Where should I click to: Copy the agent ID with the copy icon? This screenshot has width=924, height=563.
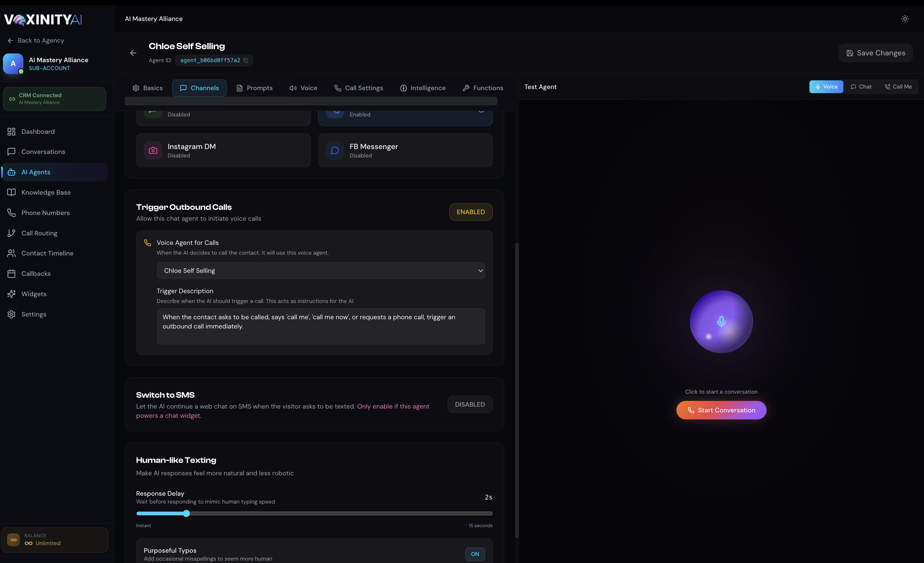click(246, 60)
